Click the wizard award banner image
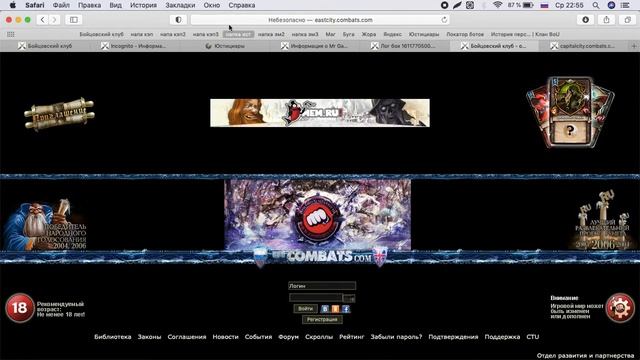 point(45,224)
